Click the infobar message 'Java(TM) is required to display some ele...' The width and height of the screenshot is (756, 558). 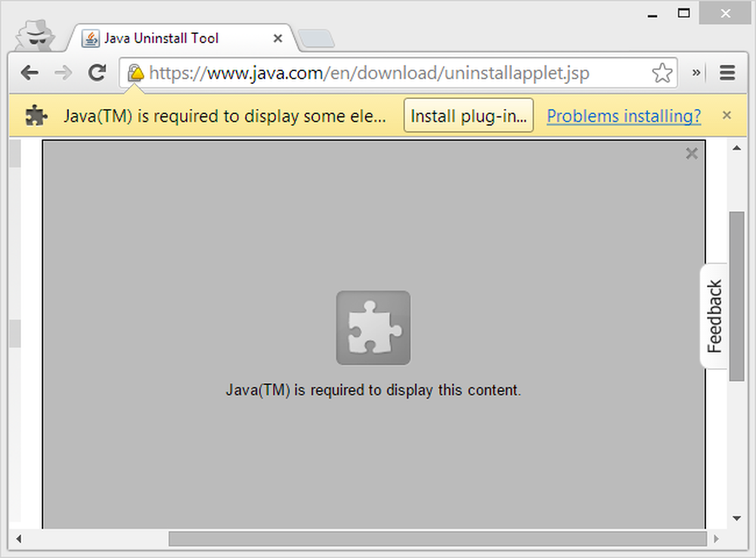(225, 116)
